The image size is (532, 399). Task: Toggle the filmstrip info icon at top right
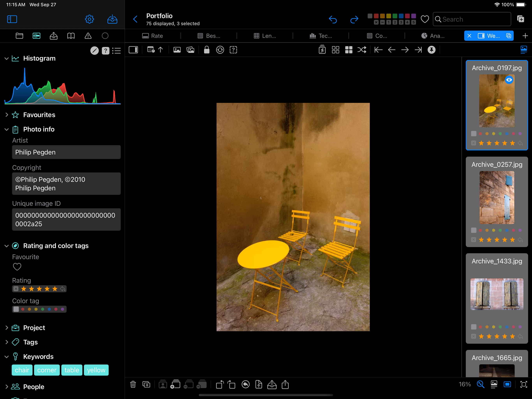click(524, 50)
